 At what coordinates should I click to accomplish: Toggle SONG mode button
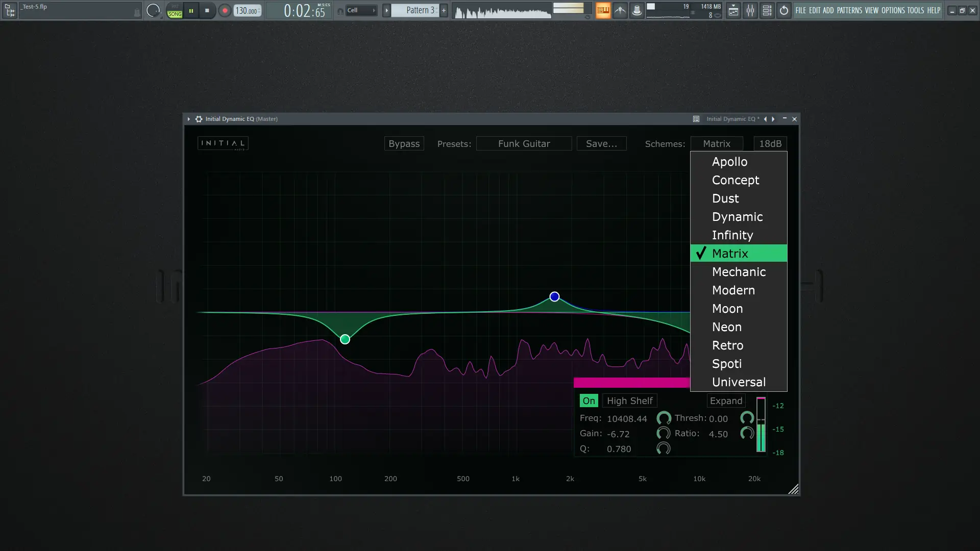tap(175, 14)
